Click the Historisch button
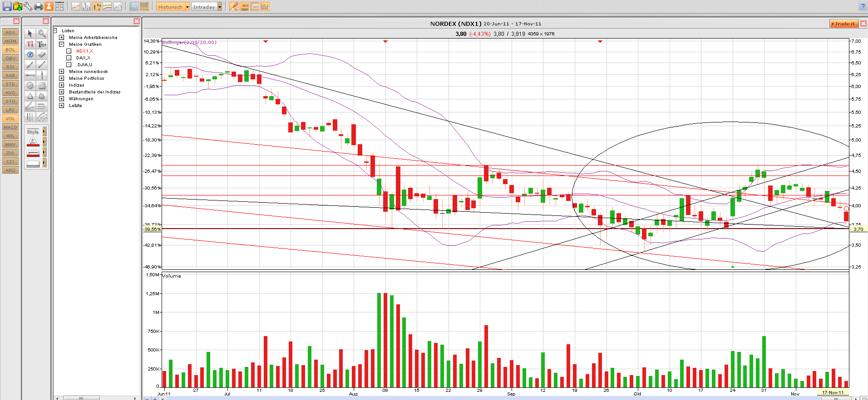This screenshot has height=400, width=868. (170, 7)
